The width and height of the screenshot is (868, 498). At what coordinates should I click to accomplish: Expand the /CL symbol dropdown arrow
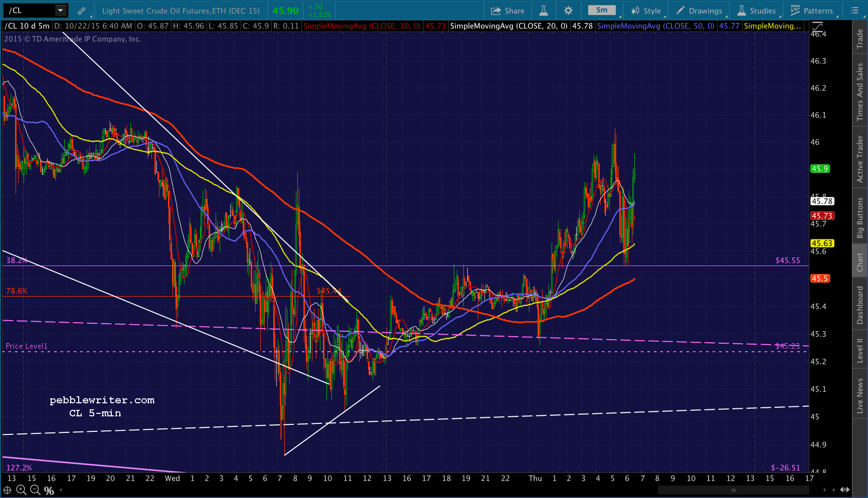click(61, 11)
